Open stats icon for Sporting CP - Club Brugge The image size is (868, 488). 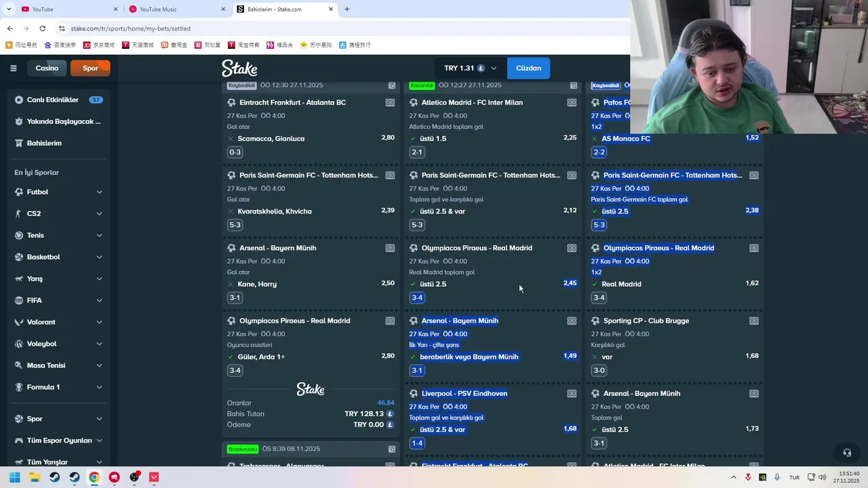(x=754, y=321)
